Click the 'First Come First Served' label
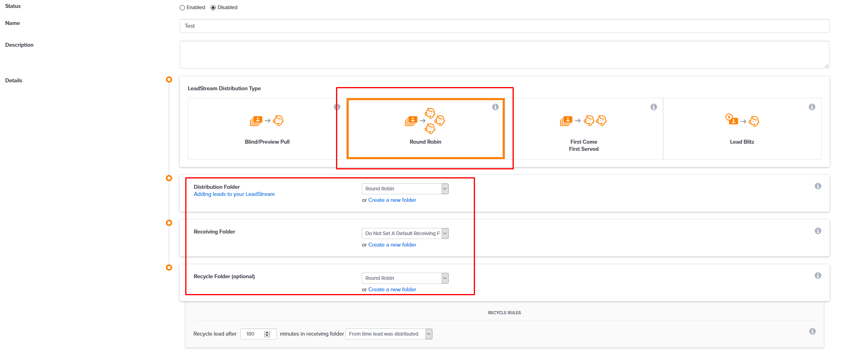This screenshot has width=868, height=353. tap(583, 145)
